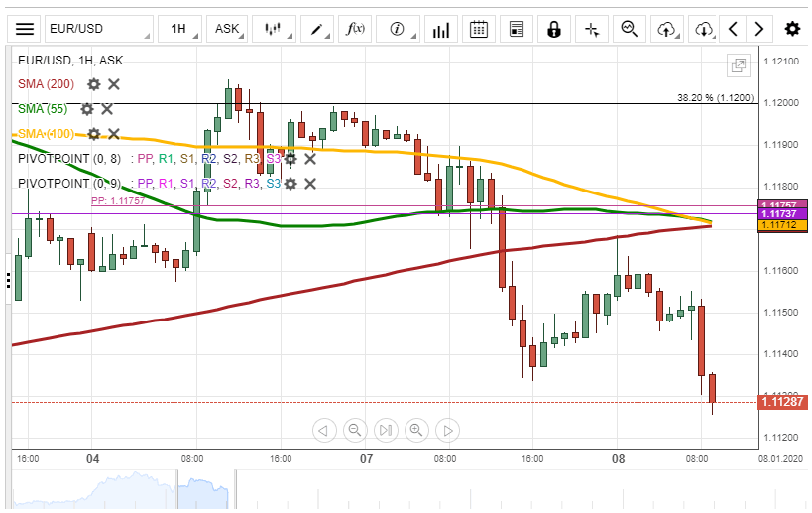Open the info (i) dropdown

point(398,29)
